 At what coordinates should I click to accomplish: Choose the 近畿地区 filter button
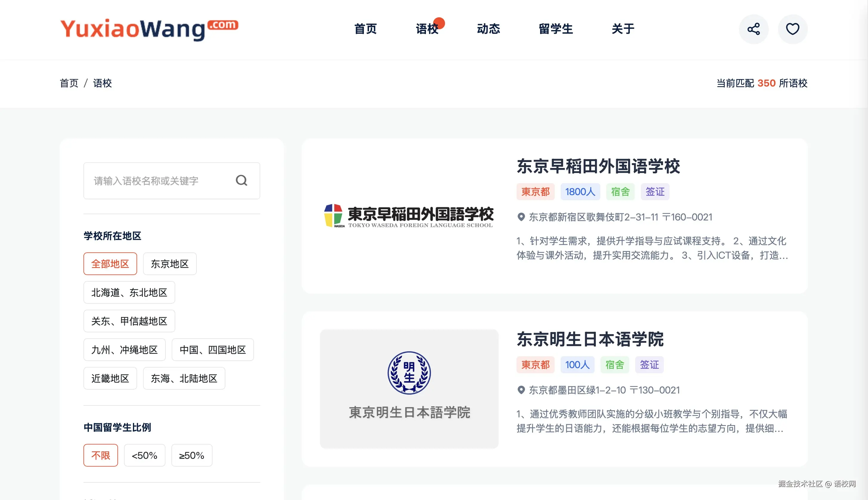pos(110,378)
